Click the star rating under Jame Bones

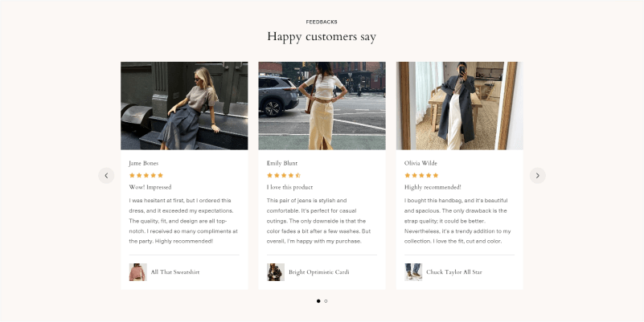click(x=146, y=175)
